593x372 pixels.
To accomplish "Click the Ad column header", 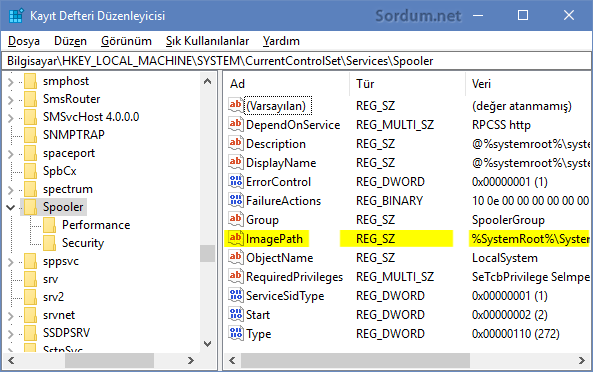I will coord(287,84).
